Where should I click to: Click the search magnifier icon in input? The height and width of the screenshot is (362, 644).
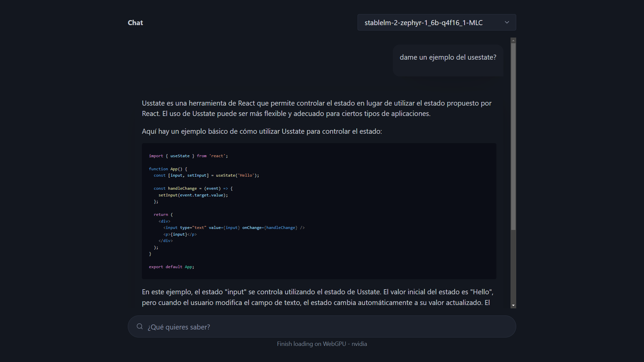[x=140, y=326]
